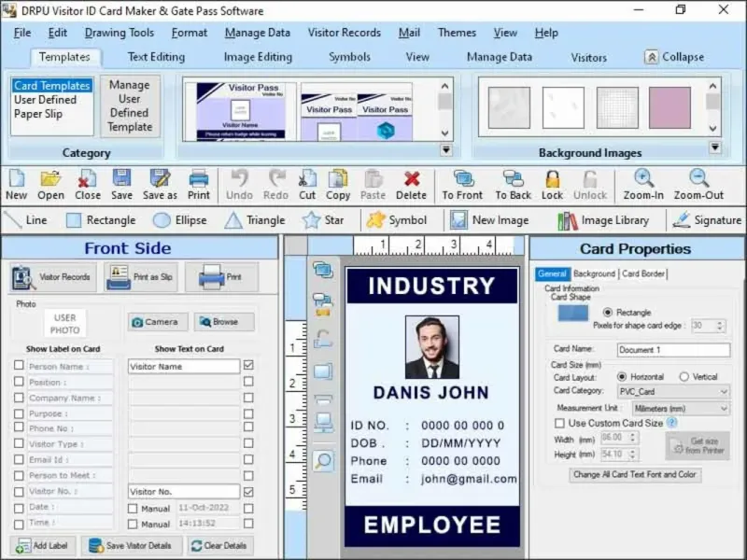Open the Visitor Records menu
The width and height of the screenshot is (747, 560).
[344, 33]
